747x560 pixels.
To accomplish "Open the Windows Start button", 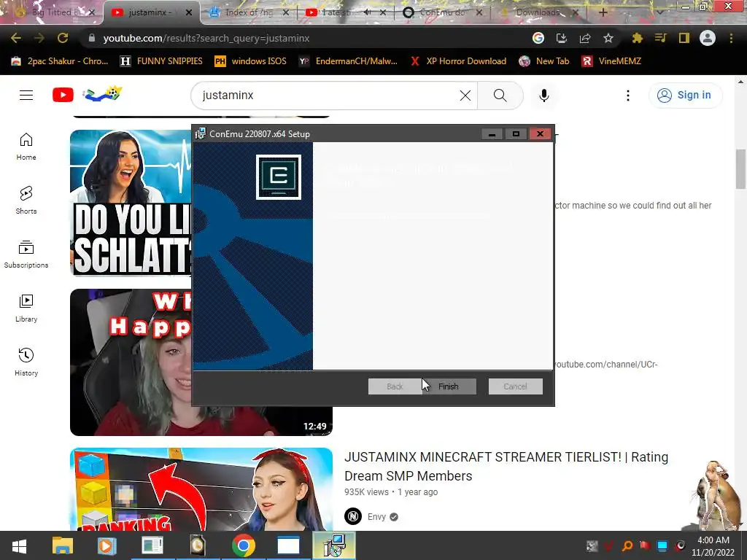I will click(x=19, y=545).
